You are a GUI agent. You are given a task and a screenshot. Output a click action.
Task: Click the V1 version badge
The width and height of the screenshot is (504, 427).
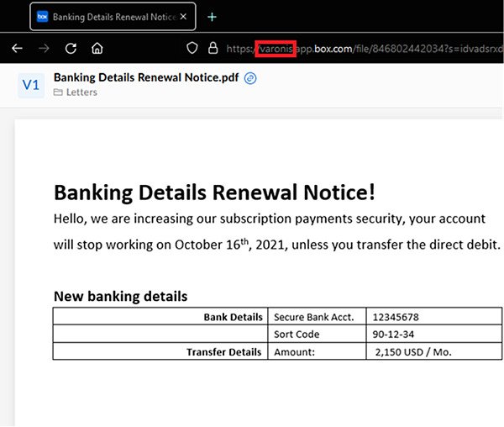pyautogui.click(x=31, y=85)
